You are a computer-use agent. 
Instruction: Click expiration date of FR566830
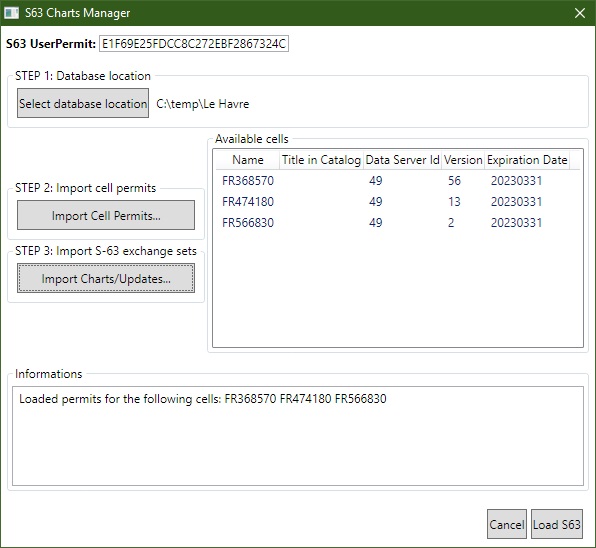pos(516,222)
